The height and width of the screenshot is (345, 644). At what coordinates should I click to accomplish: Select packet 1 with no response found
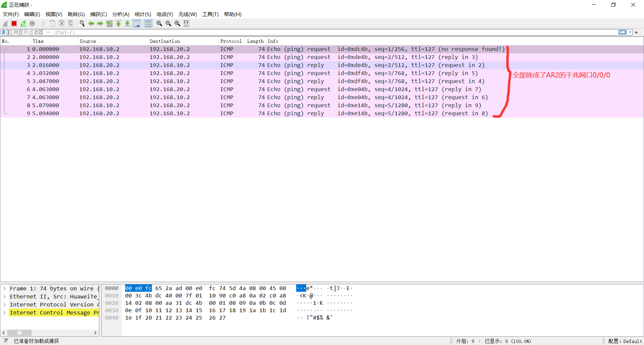tap(322, 49)
